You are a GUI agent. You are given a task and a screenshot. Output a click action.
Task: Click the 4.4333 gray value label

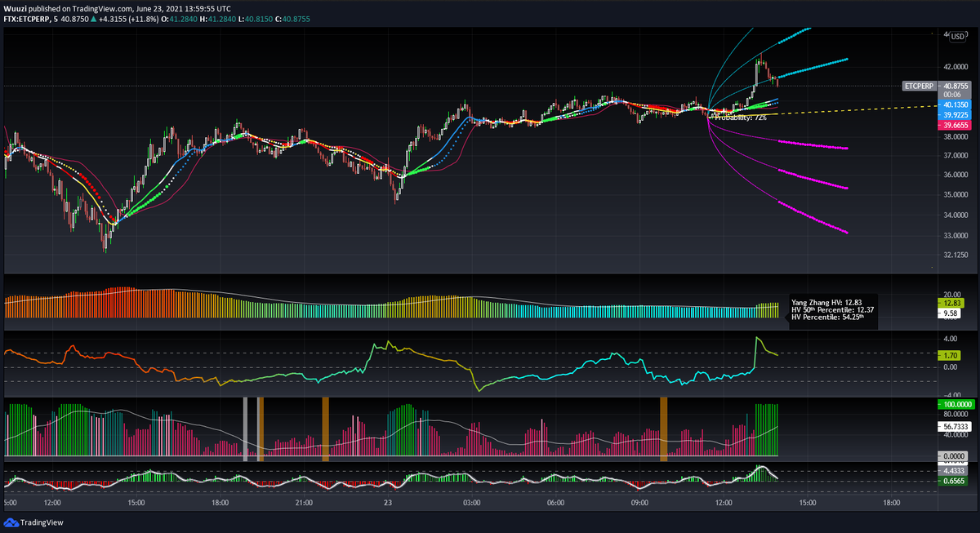pyautogui.click(x=954, y=471)
